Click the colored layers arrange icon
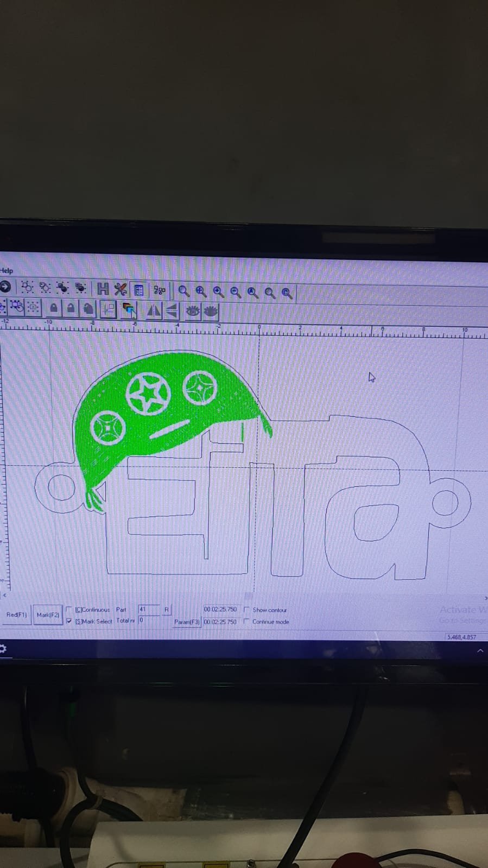 [x=129, y=310]
